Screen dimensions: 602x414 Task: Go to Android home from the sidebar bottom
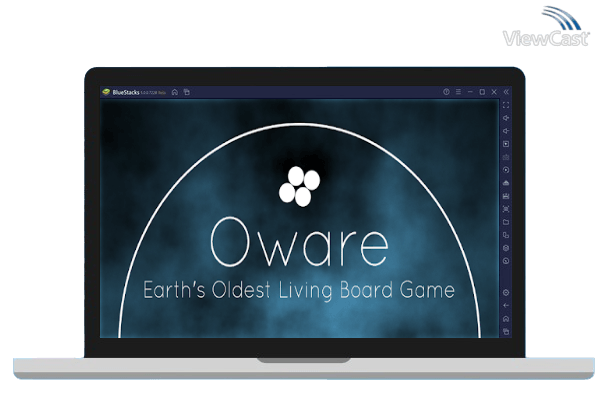[506, 319]
